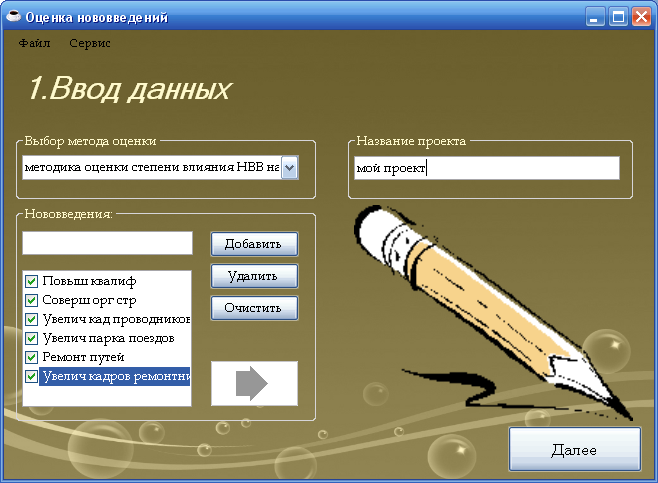Screen dimensions: 658x483
Task: Select the Ремонт путей list row
Action: click(x=84, y=357)
